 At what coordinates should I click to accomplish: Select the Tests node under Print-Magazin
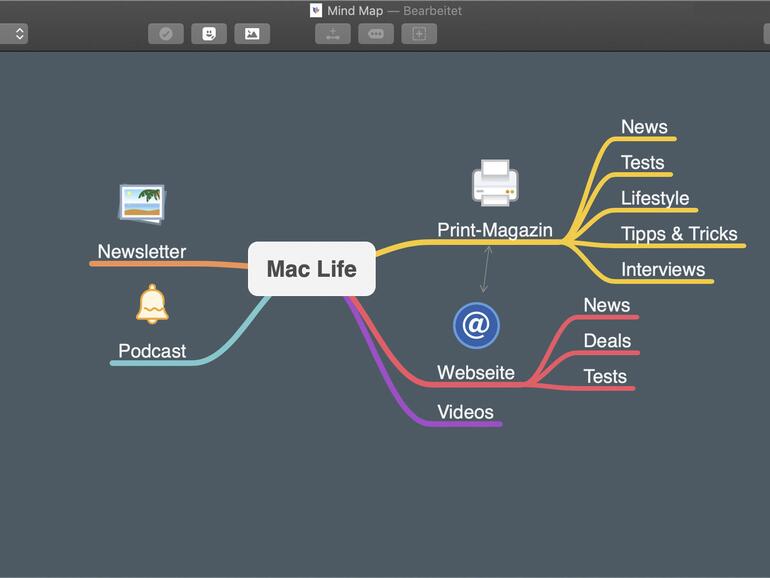pyautogui.click(x=642, y=163)
